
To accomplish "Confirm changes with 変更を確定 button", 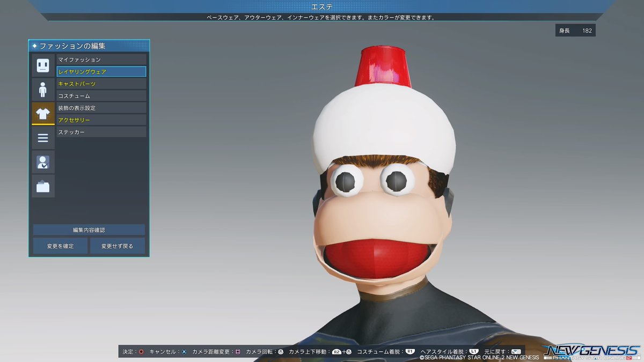I will tap(60, 246).
